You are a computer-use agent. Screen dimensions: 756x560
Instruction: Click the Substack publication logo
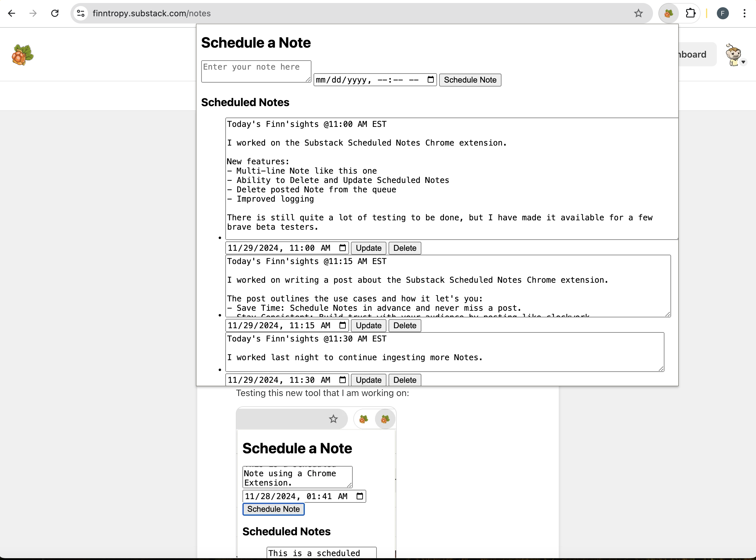[22, 54]
